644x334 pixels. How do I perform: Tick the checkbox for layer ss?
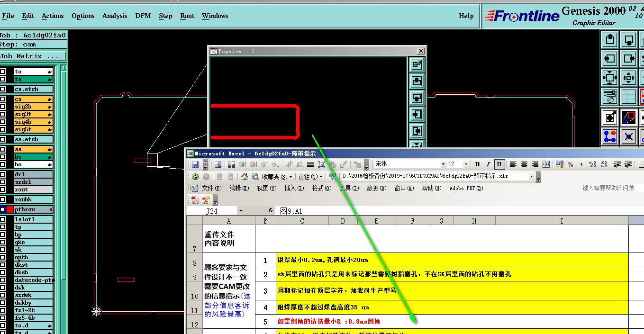(3, 149)
